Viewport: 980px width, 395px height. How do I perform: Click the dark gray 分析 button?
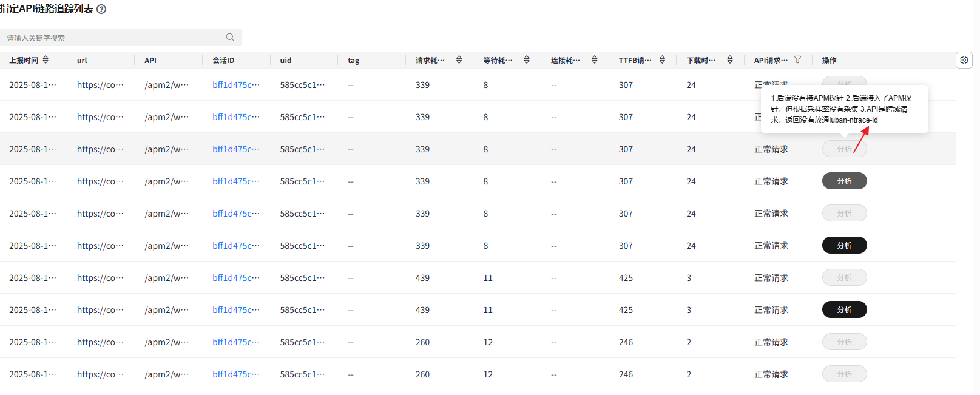tap(844, 181)
